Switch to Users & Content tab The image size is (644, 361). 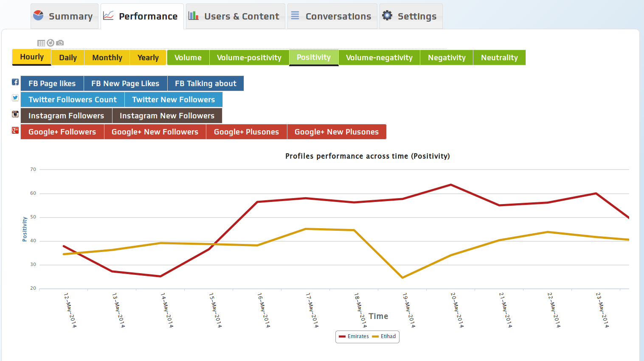(x=236, y=17)
